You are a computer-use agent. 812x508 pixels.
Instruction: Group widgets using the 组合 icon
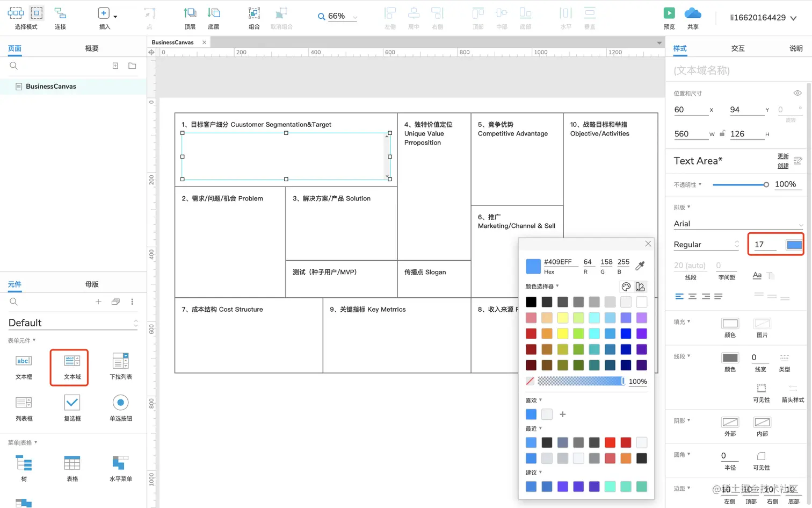(x=254, y=13)
